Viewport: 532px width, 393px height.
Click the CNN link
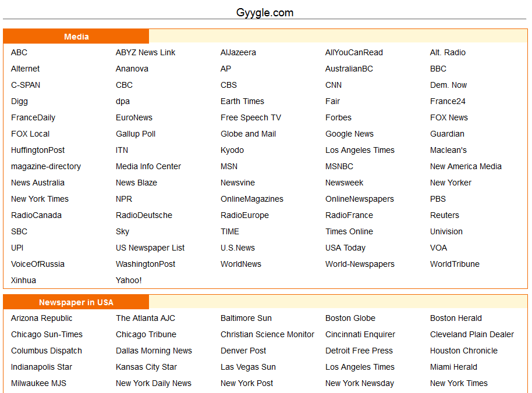point(334,85)
